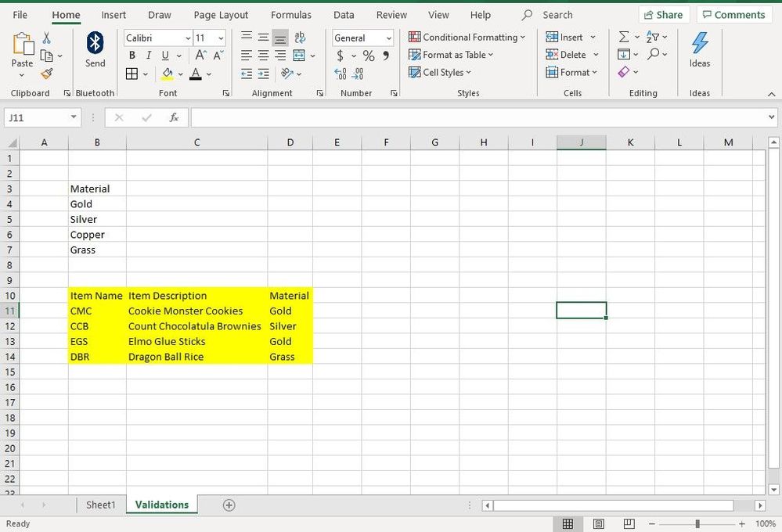Toggle Underline formatting

(165, 56)
